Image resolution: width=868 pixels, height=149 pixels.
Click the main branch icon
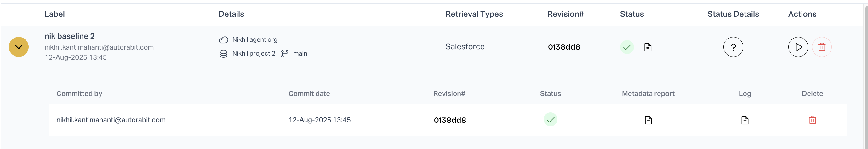click(x=285, y=54)
